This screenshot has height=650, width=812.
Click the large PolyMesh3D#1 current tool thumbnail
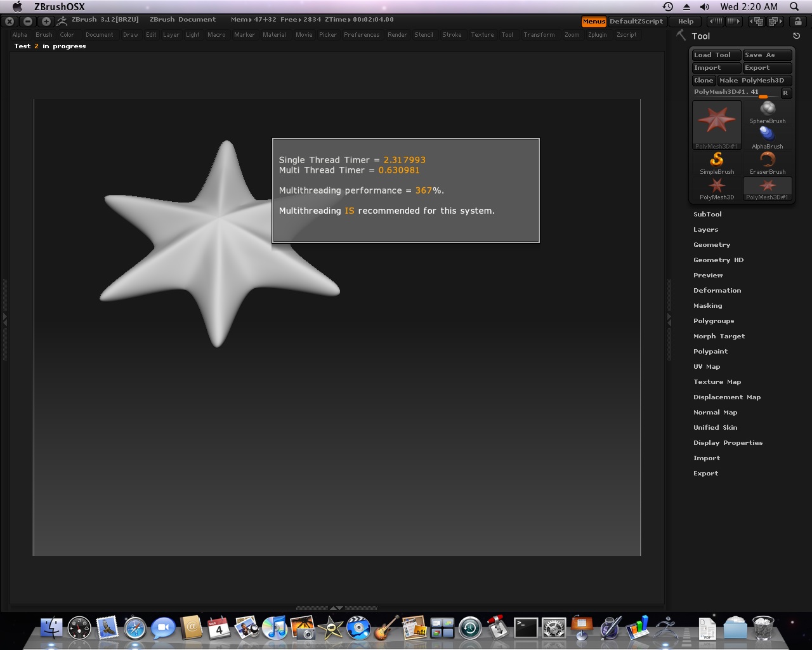717,123
